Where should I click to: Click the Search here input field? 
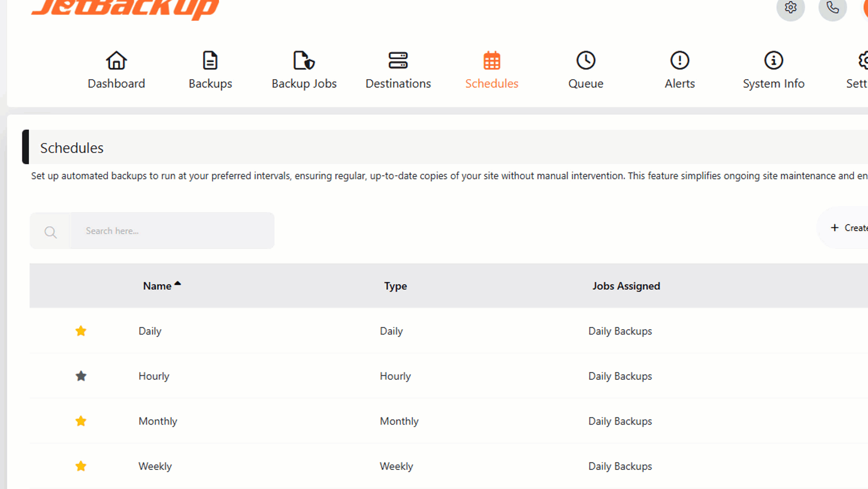pos(172,231)
